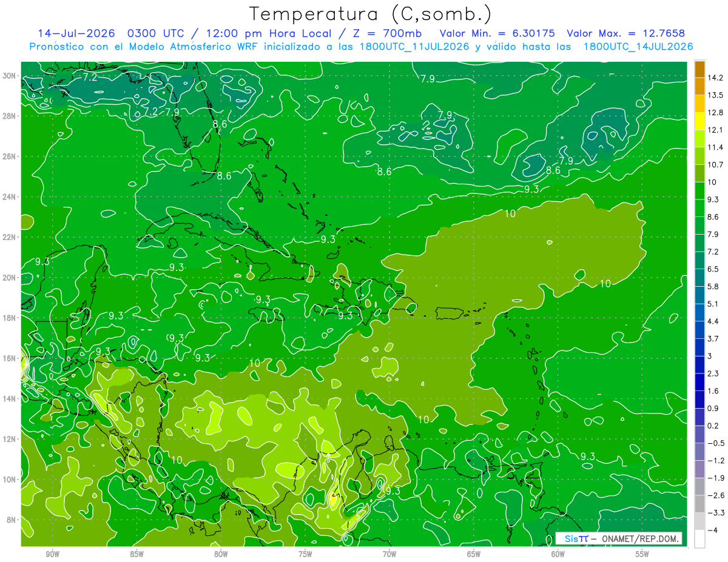Click legend value -0.5 on color bar
Image resolution: width=728 pixels, height=562 pixels.
pos(716,443)
